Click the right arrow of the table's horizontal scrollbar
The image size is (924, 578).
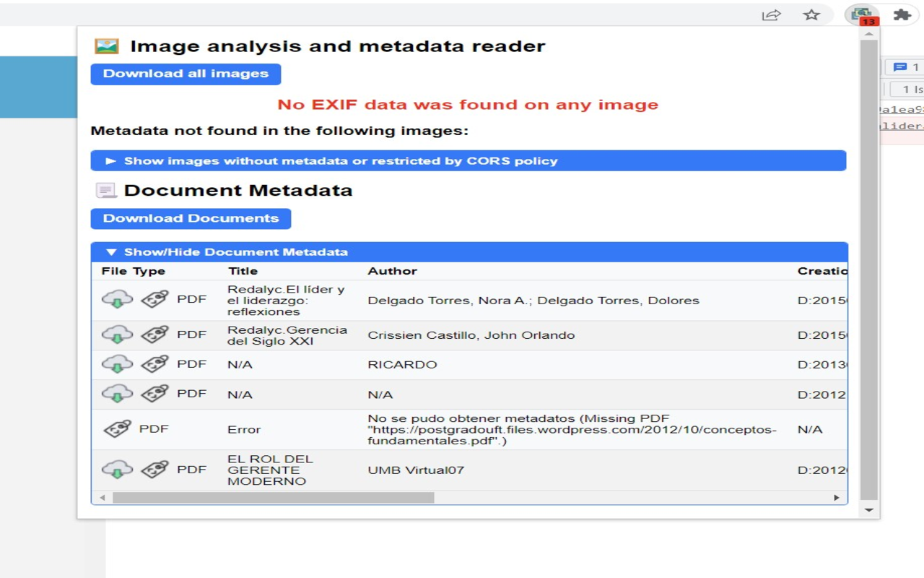coord(837,498)
